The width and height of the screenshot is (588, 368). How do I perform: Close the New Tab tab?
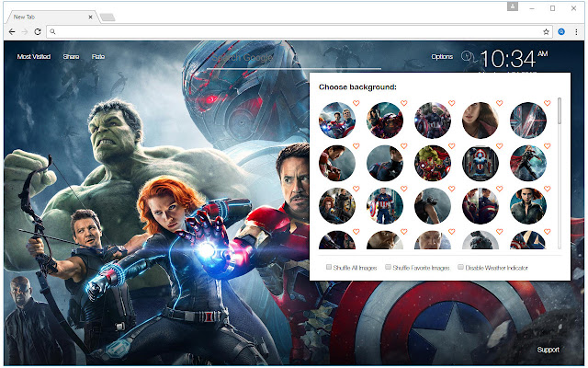(90, 17)
